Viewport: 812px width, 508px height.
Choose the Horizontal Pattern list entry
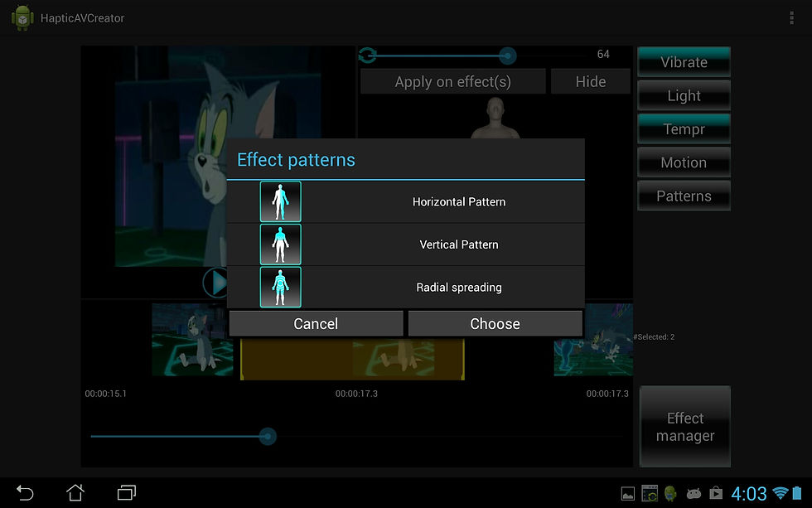(405, 201)
